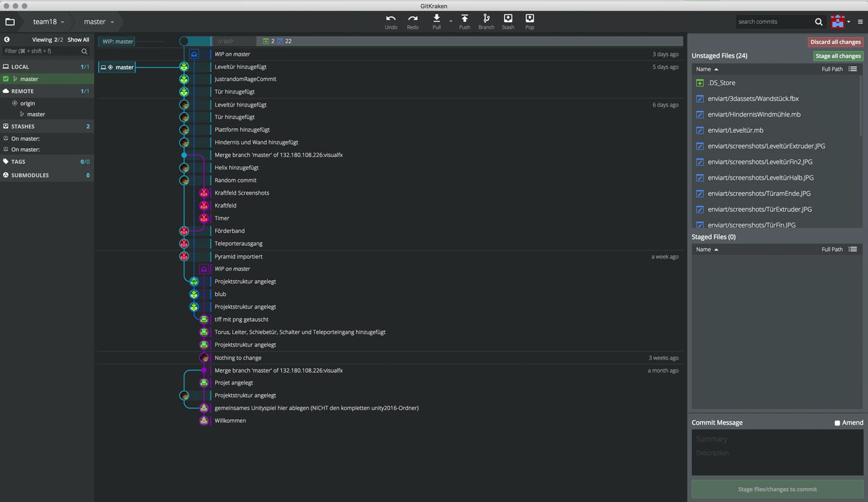
Task: Collapse the left panel with the back arrow
Action: (x=7, y=40)
